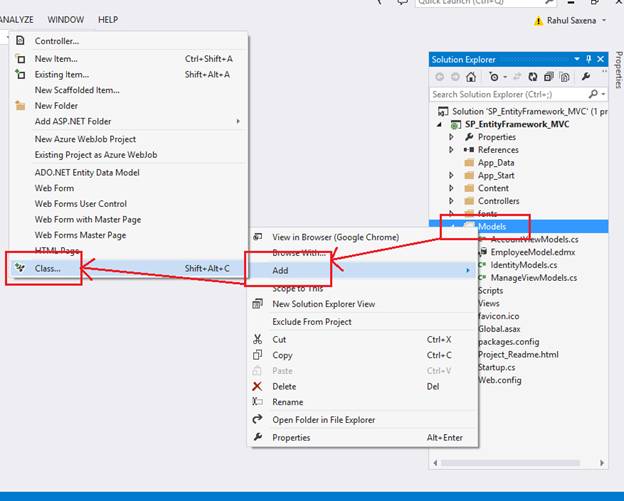This screenshot has height=501, width=624.
Task: Click the Search Solution Explorer input field
Action: 508,94
